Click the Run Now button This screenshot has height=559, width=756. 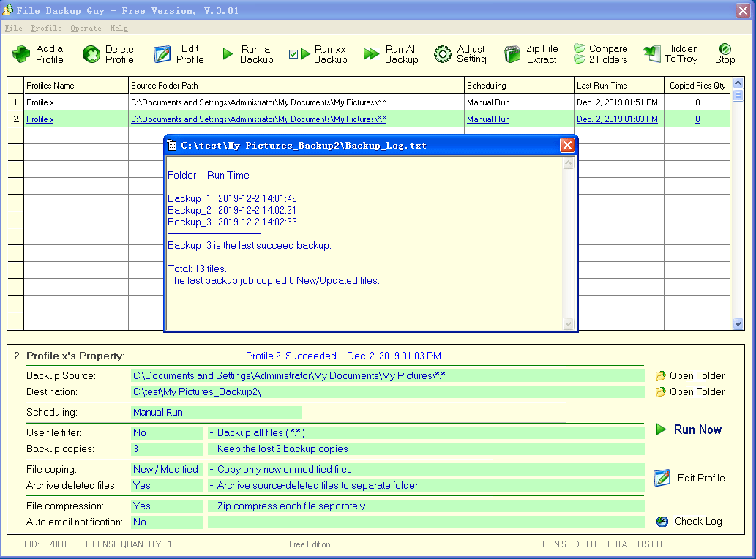coord(689,429)
